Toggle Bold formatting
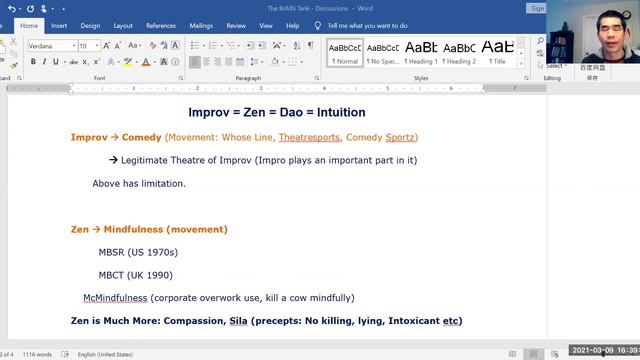 coord(33,62)
